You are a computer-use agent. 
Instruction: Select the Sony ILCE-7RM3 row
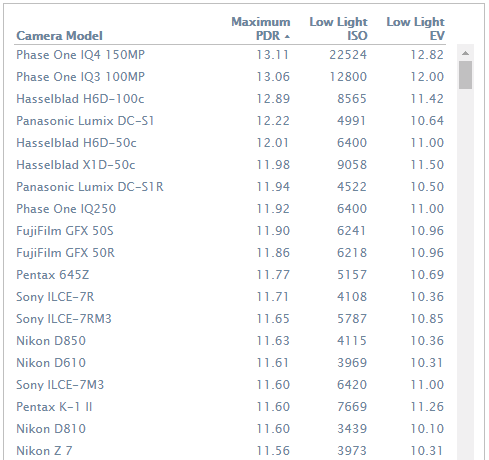[230, 319]
